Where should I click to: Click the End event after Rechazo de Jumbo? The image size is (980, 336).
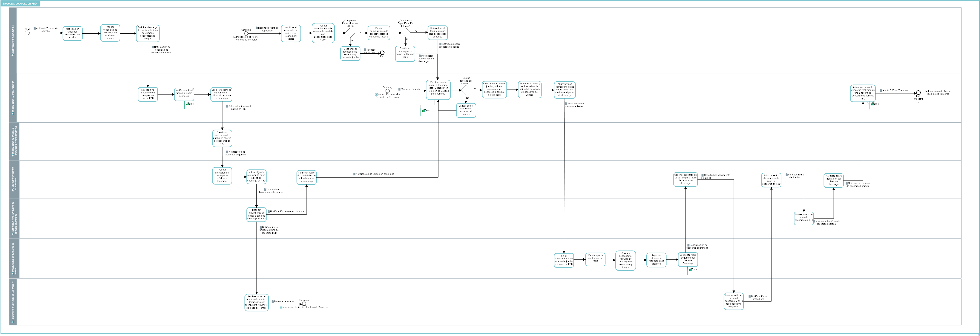point(382,53)
